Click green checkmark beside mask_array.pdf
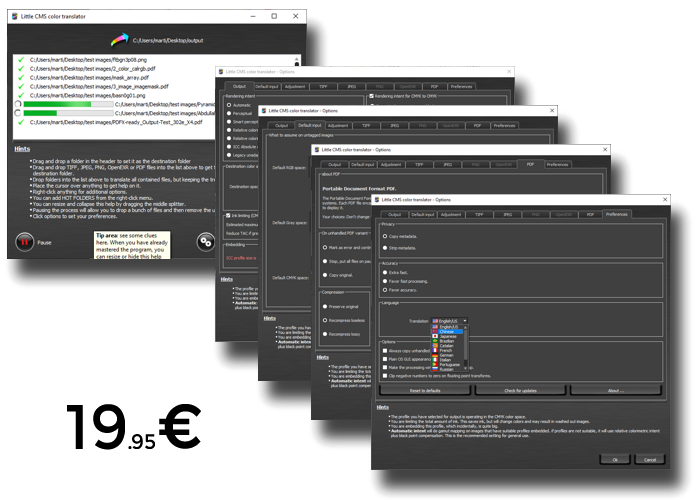700x500 pixels. 20,78
